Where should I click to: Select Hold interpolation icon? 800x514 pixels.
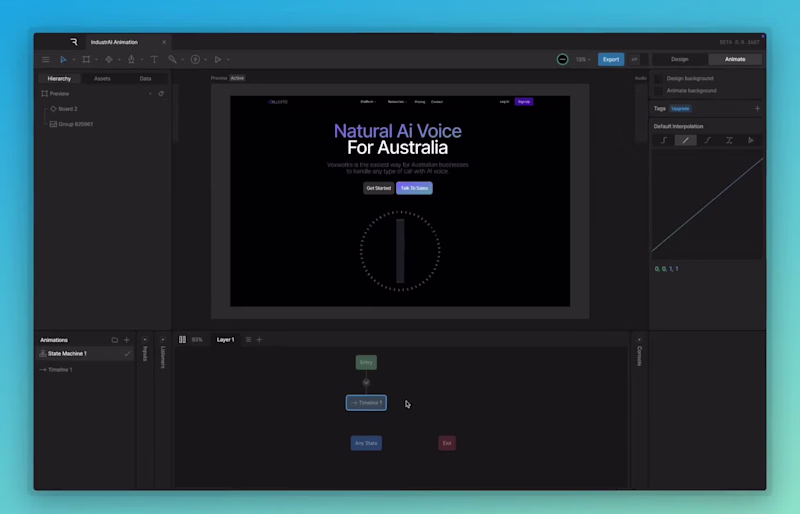click(664, 140)
